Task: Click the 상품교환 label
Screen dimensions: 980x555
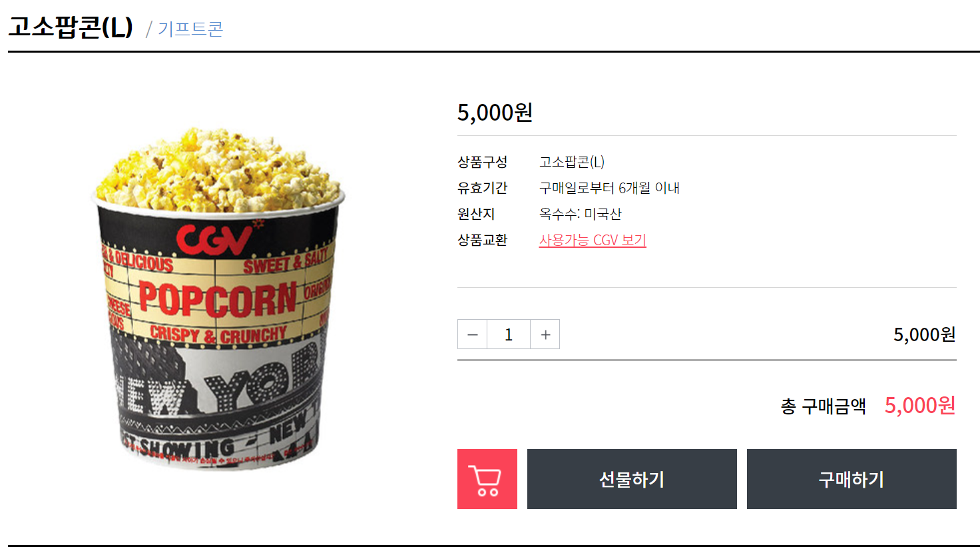Action: point(482,240)
